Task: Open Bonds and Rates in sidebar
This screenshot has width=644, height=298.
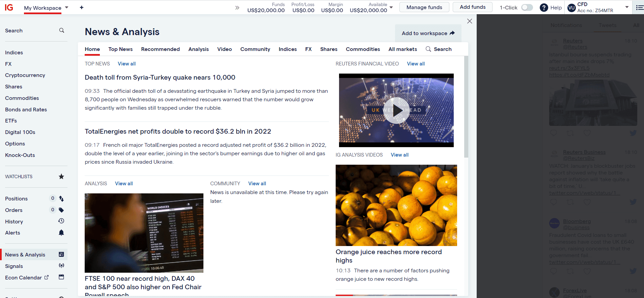Action: click(26, 110)
